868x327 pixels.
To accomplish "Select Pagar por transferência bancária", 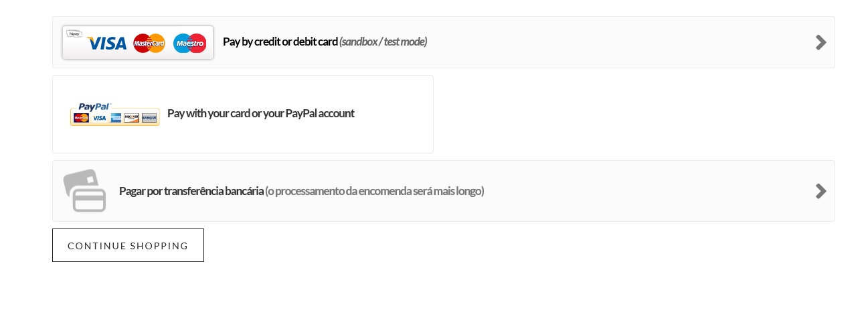I will (191, 191).
